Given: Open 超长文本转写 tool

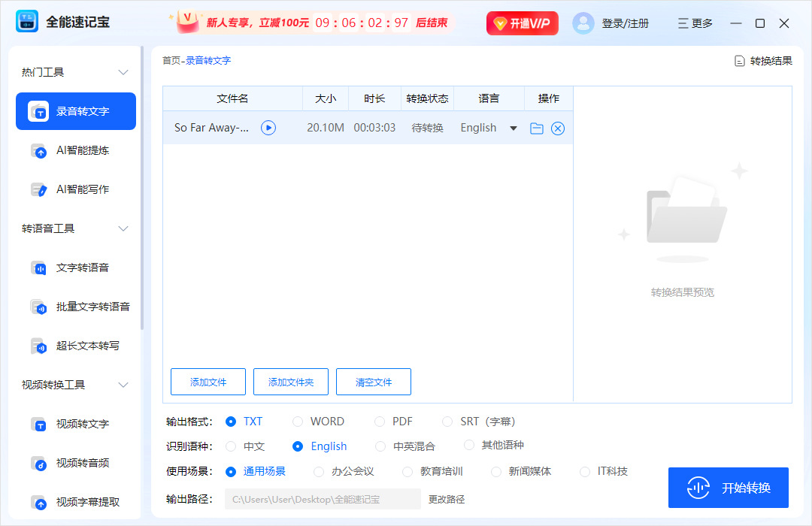Looking at the screenshot, I should 76,346.
